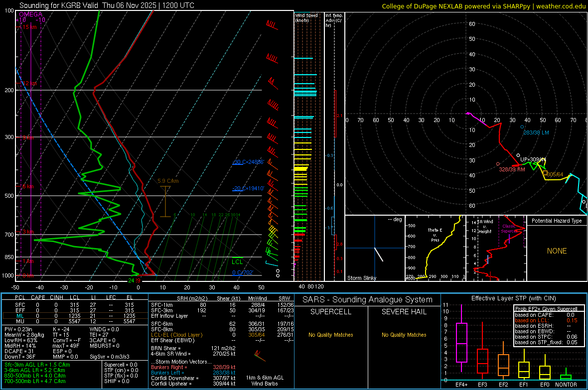Click the 1km & 6km AGL Wind Barbs caption
Image resolution: width=588 pixels, height=390 pixels.
(265, 381)
